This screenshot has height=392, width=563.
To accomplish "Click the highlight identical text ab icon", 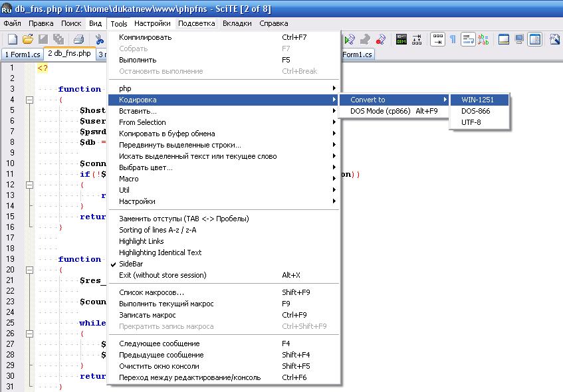I will coord(483,39).
